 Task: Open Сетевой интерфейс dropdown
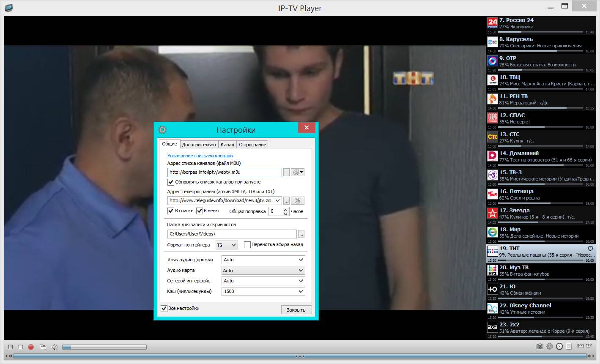263,281
